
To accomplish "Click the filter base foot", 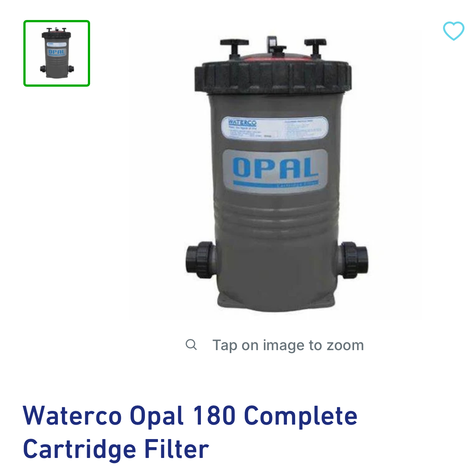I will [276, 301].
